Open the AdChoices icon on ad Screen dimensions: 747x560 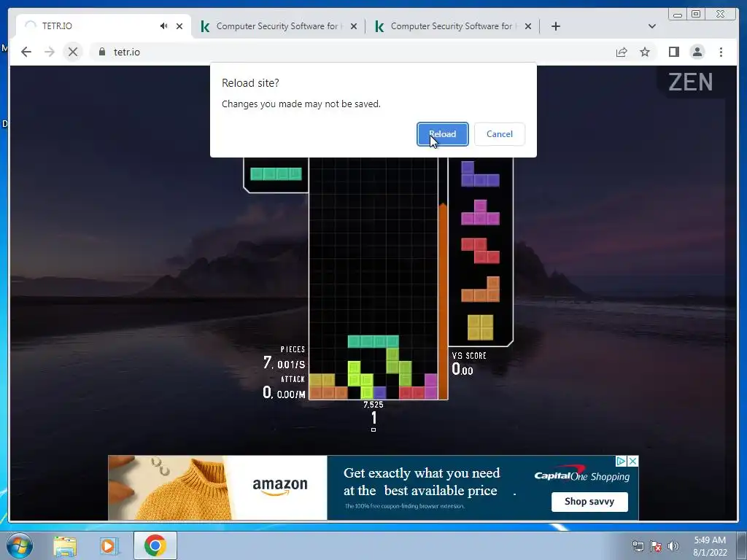pyautogui.click(x=621, y=461)
